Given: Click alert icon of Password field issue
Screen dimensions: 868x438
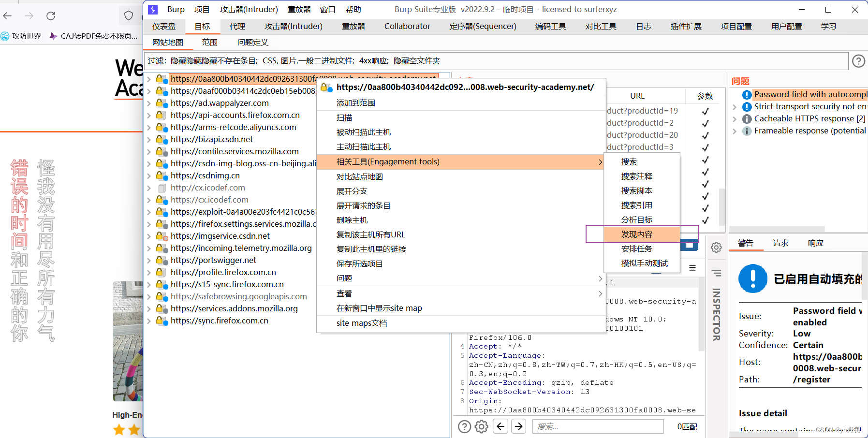Looking at the screenshot, I should [x=747, y=95].
